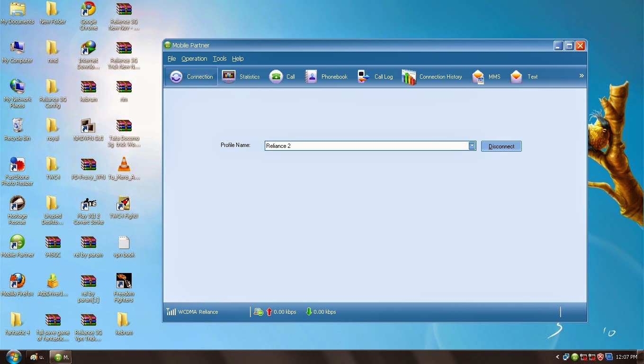The image size is (644, 364).
Task: Select the 'PD-Proxy_VPN' archive
Action: [x=89, y=169]
